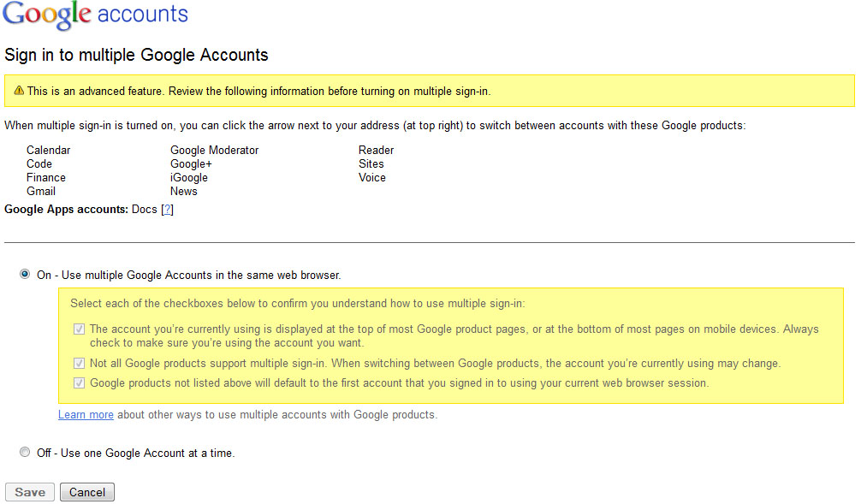Screen dimensions: 867x504
Task: Open the question mark help link
Action: pyautogui.click(x=167, y=210)
